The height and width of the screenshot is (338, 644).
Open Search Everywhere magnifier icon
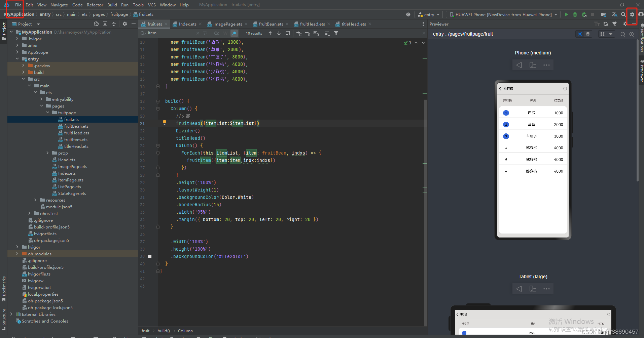click(623, 14)
